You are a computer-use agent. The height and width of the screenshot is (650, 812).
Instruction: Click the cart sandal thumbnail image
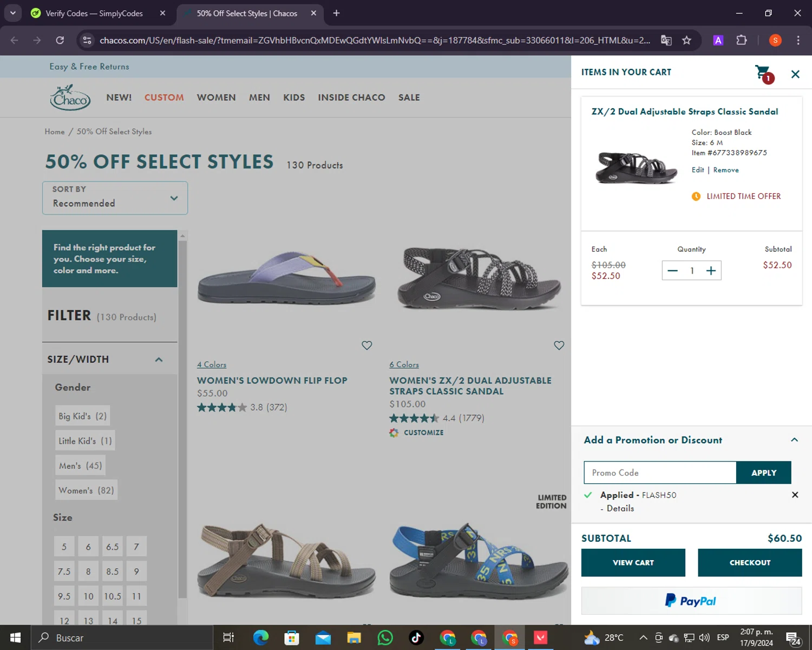[x=637, y=168]
